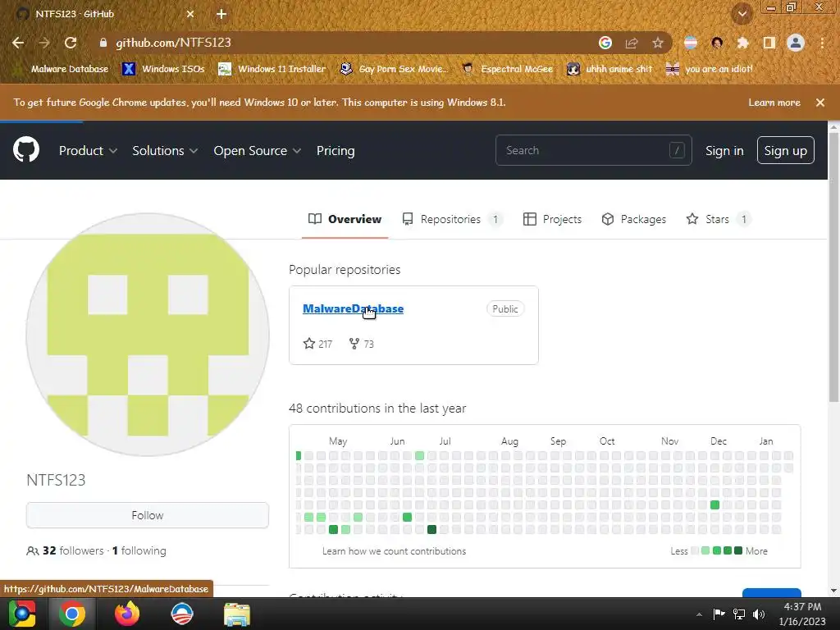
Task: Switch to the Repositories tab
Action: [452, 219]
